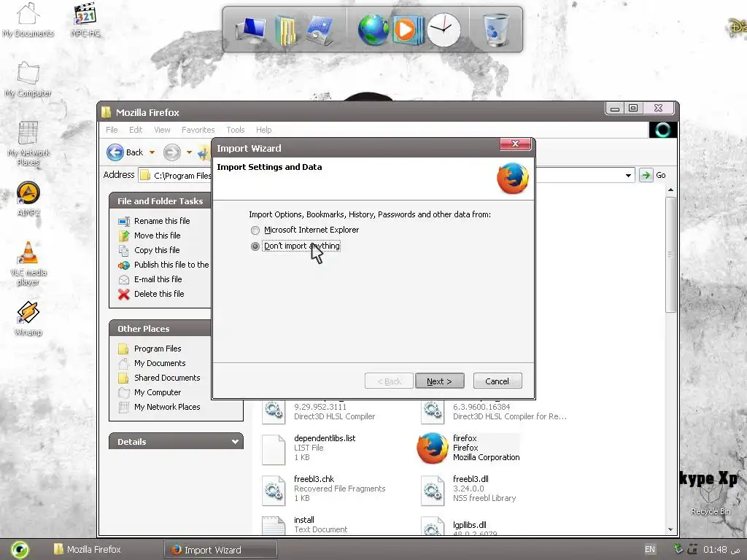The height and width of the screenshot is (560, 747).
Task: Select dependentlibs.list file icon
Action: coord(274,449)
